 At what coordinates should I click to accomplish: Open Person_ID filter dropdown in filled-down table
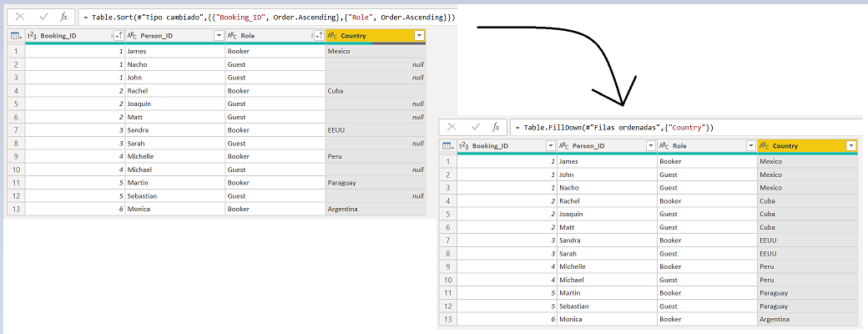pyautogui.click(x=650, y=145)
